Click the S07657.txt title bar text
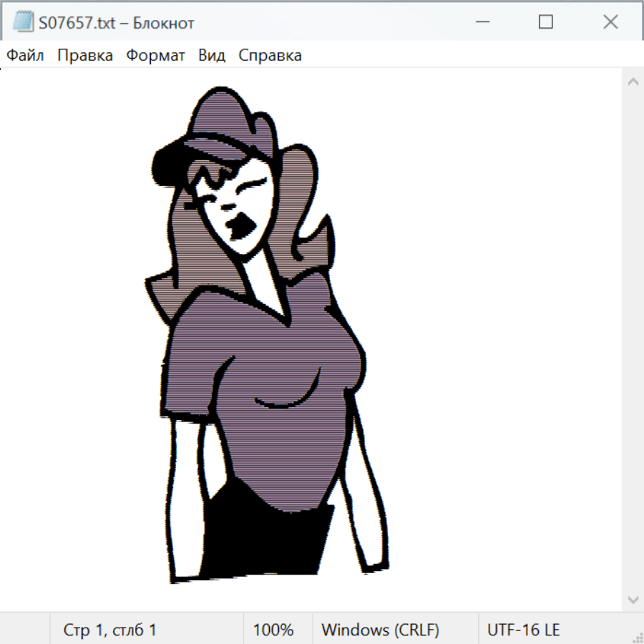Viewport: 644px width, 644px height. [116, 23]
